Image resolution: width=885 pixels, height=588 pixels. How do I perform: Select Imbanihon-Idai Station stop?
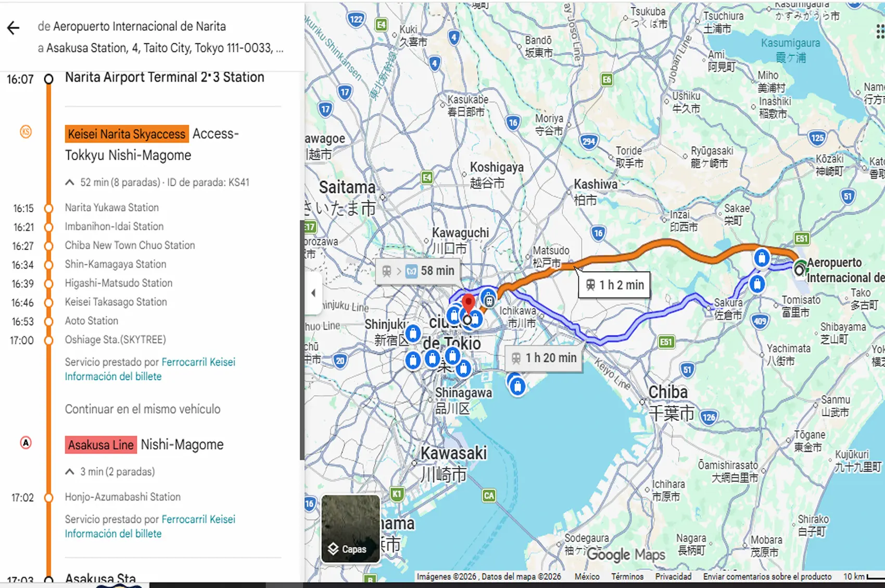(x=114, y=226)
